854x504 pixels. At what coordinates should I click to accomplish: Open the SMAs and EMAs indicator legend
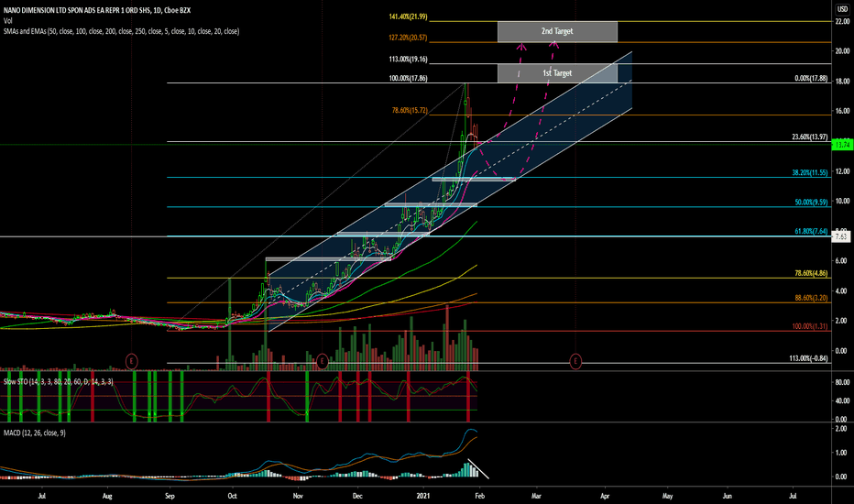click(x=121, y=31)
